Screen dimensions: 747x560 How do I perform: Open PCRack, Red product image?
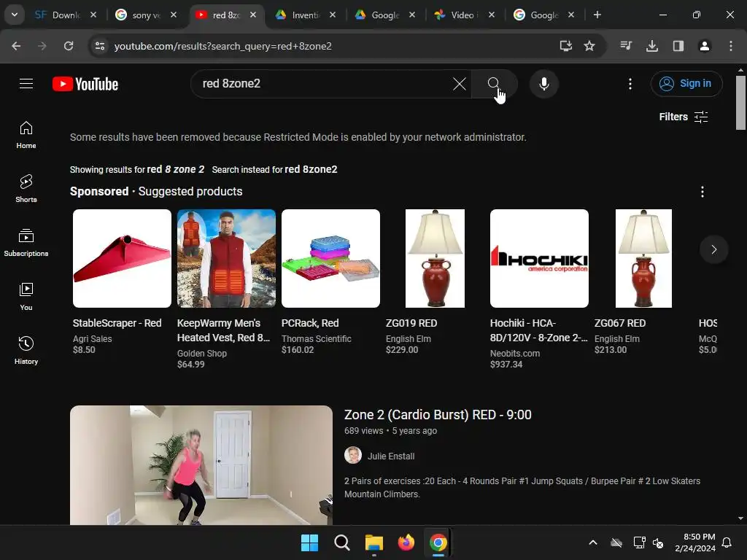point(330,259)
